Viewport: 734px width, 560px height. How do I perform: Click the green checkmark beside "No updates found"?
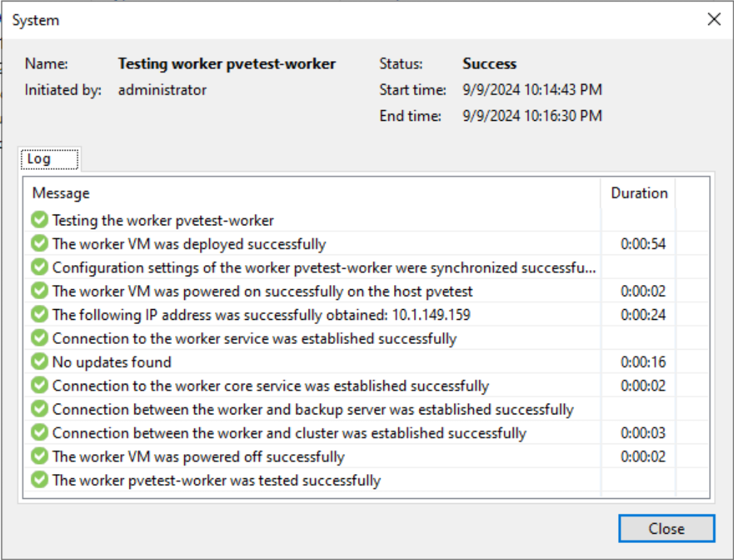click(x=39, y=361)
